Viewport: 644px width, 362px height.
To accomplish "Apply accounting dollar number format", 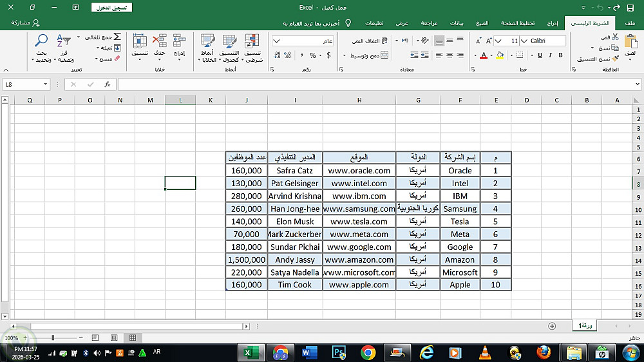I will 328,55.
